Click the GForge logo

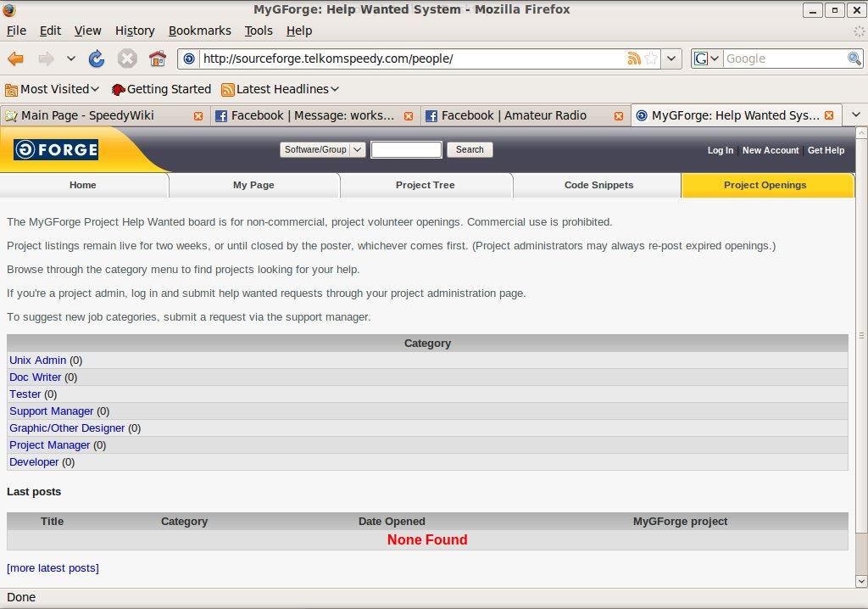click(56, 150)
